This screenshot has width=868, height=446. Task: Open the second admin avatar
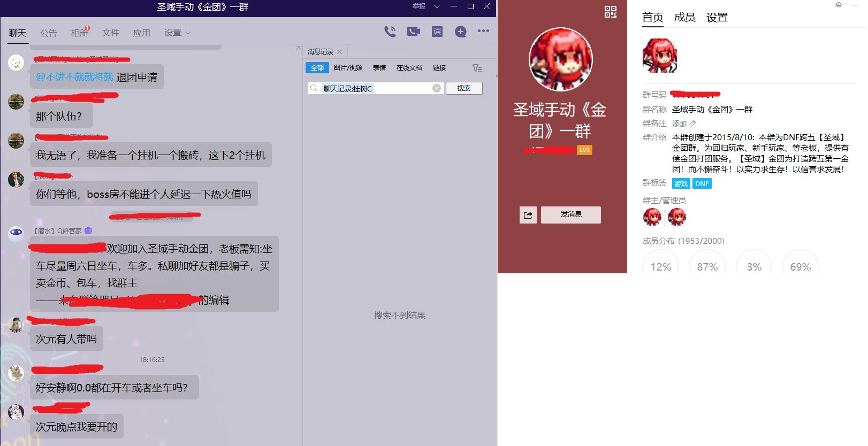click(x=677, y=217)
